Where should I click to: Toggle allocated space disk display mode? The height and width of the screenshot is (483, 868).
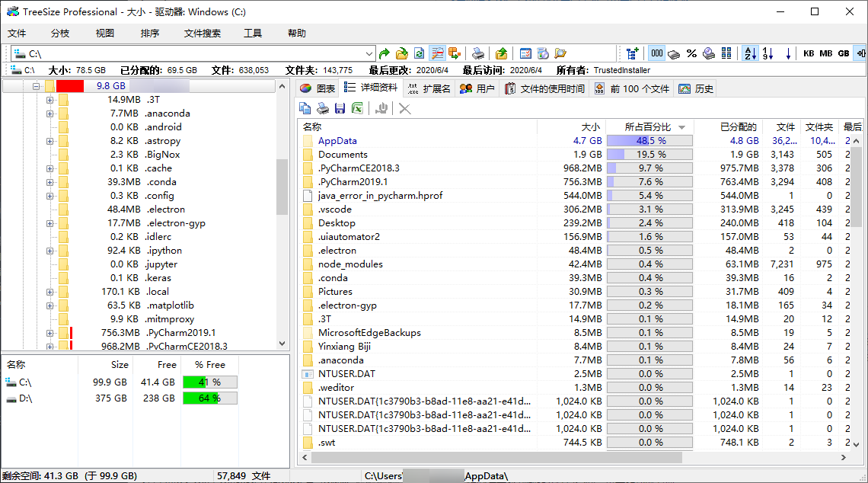pyautogui.click(x=674, y=54)
